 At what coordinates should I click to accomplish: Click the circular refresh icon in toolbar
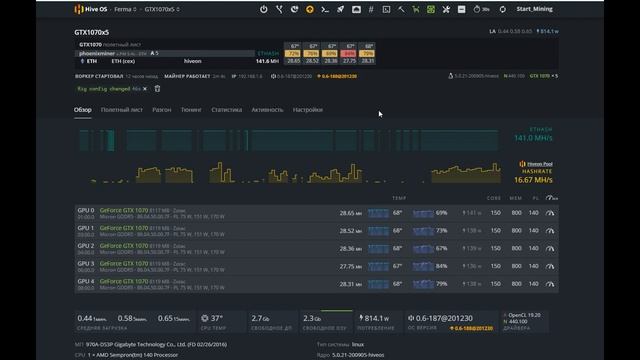(x=502, y=9)
